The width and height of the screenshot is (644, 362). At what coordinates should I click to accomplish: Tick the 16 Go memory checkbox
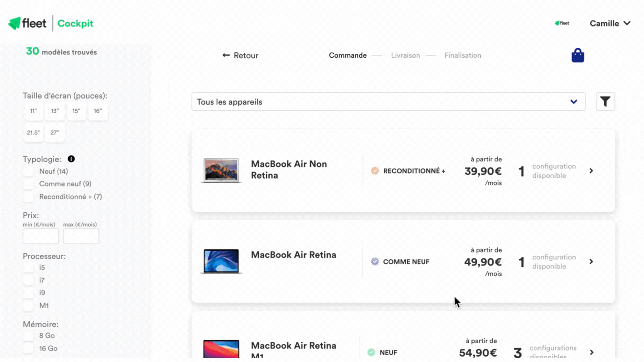point(28,349)
